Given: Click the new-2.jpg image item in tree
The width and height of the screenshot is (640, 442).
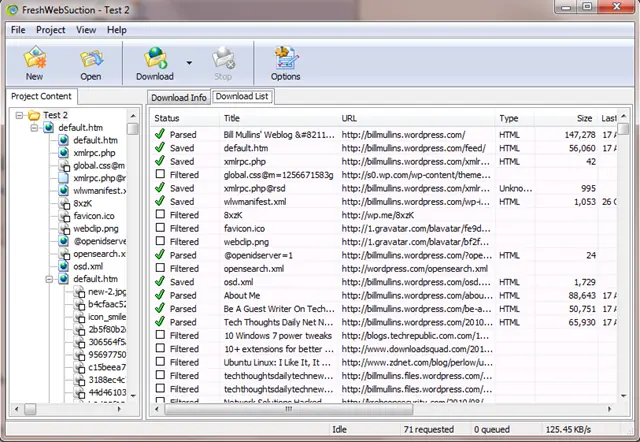Looking at the screenshot, I should [x=108, y=290].
